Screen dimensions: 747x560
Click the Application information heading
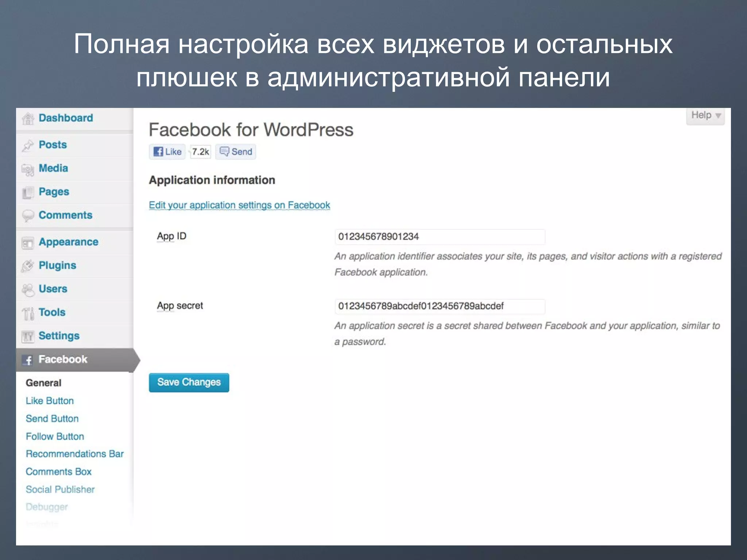coord(212,180)
